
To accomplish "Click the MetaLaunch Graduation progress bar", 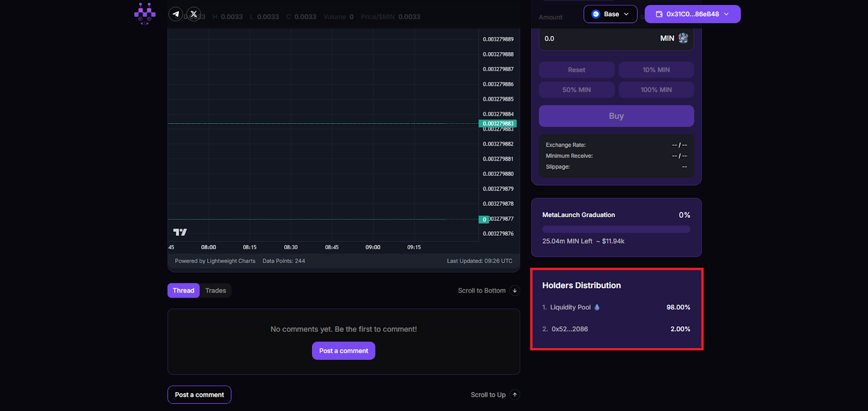I will click(616, 230).
